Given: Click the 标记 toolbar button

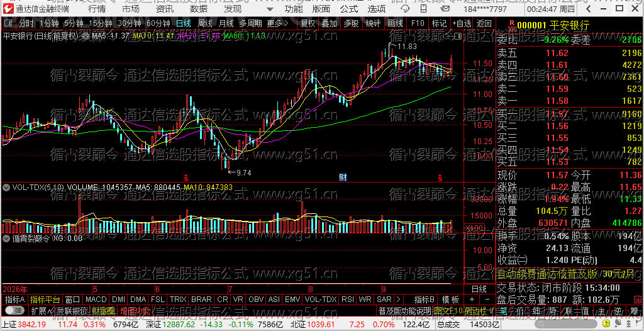Looking at the screenshot, I should click(440, 24).
